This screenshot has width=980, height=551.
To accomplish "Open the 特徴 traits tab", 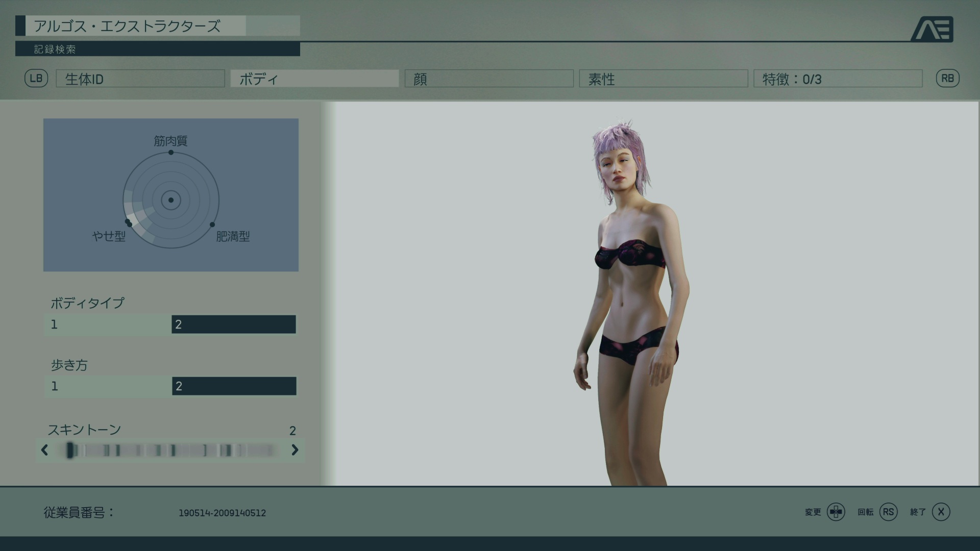I will (x=838, y=79).
